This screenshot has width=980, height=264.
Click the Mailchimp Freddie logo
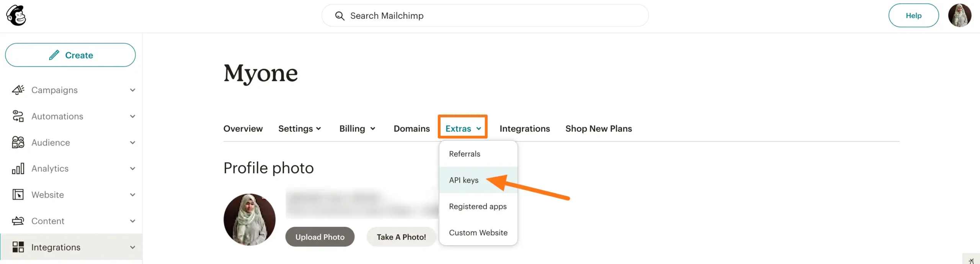coord(16,15)
